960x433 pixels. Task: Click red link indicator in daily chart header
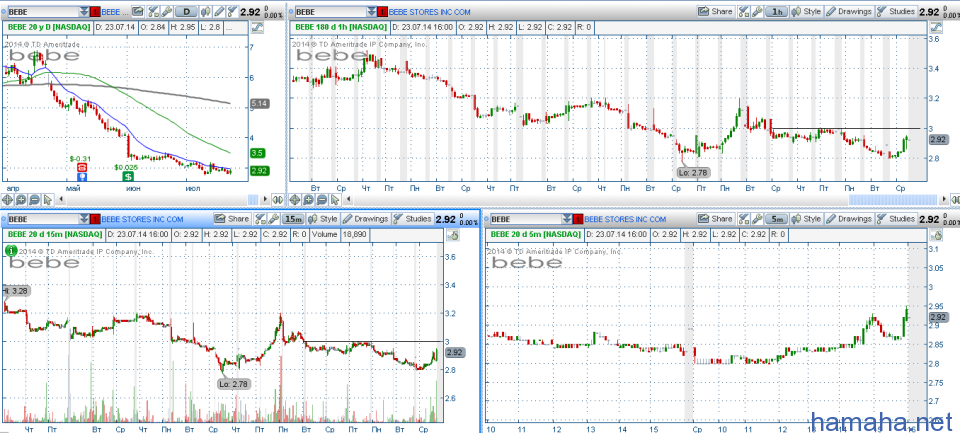coord(95,12)
